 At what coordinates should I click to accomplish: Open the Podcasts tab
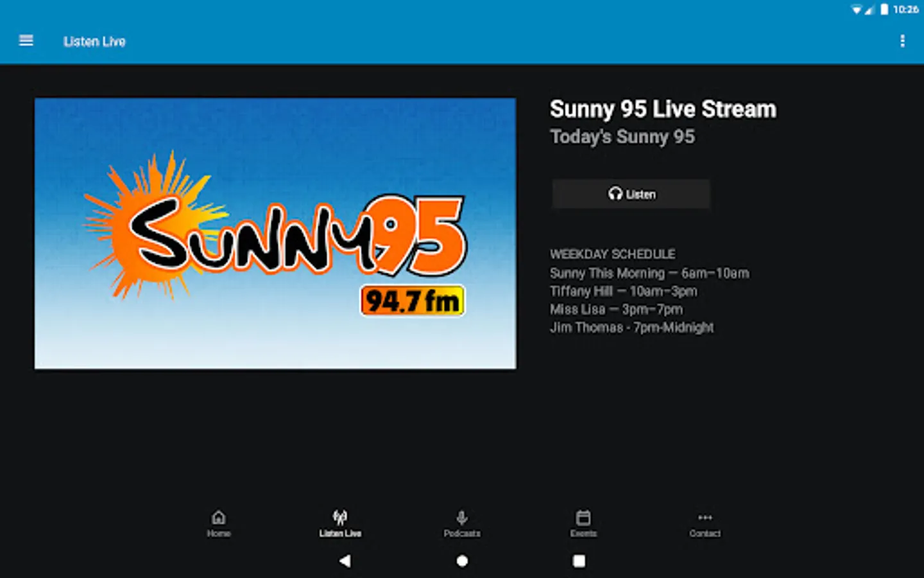(462, 523)
